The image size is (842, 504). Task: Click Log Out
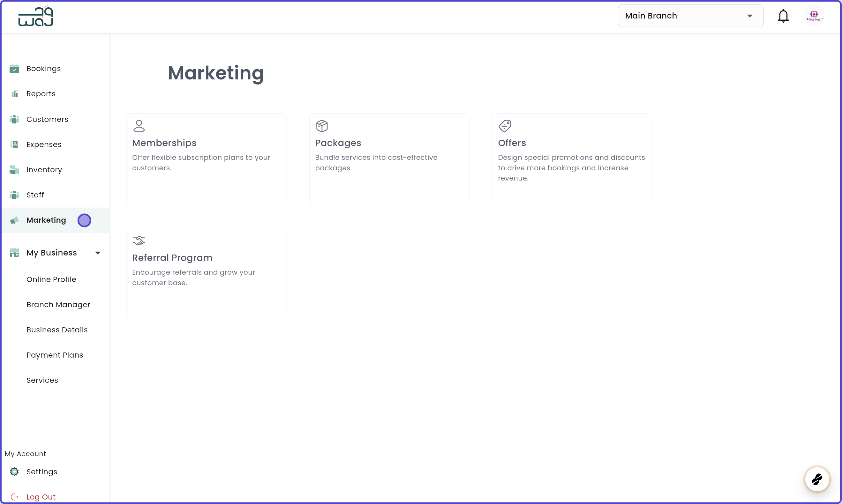click(41, 497)
